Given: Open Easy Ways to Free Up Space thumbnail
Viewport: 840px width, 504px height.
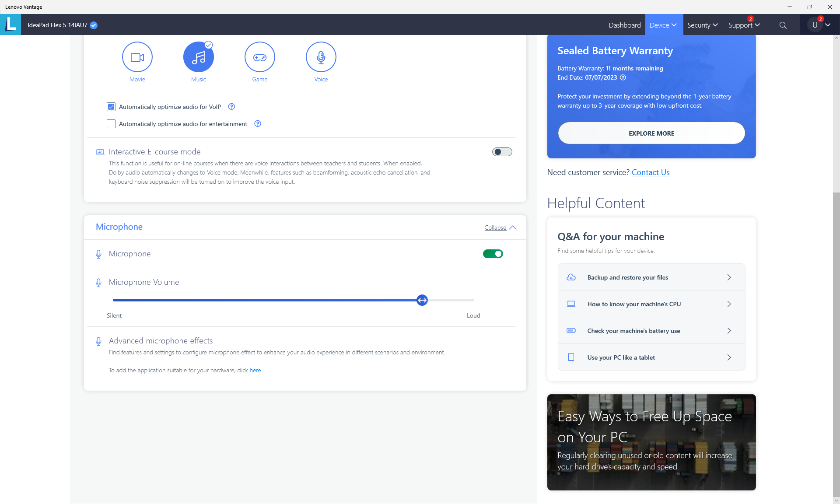Looking at the screenshot, I should coord(651,442).
